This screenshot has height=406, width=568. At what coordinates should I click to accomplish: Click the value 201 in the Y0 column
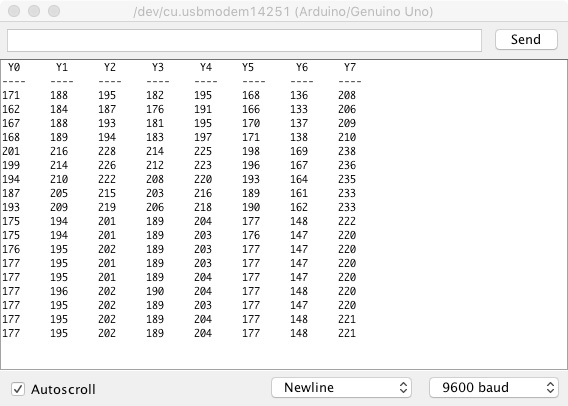pyautogui.click(x=11, y=151)
